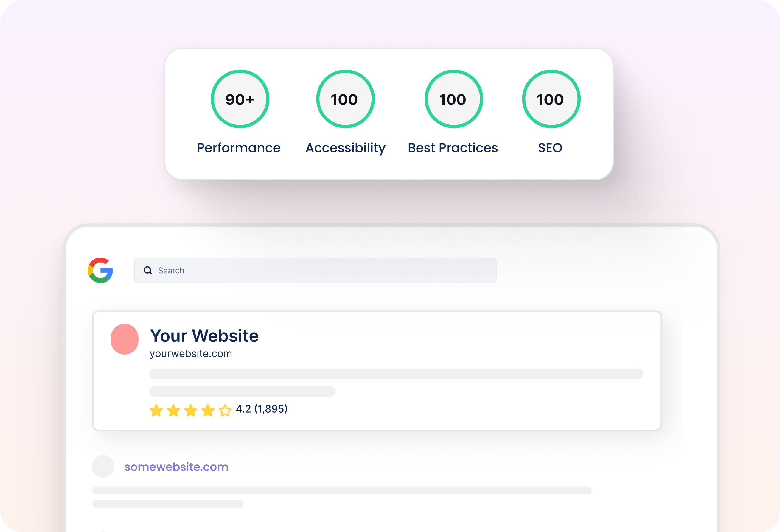Click the Performance label
The image size is (780, 532).
(239, 148)
